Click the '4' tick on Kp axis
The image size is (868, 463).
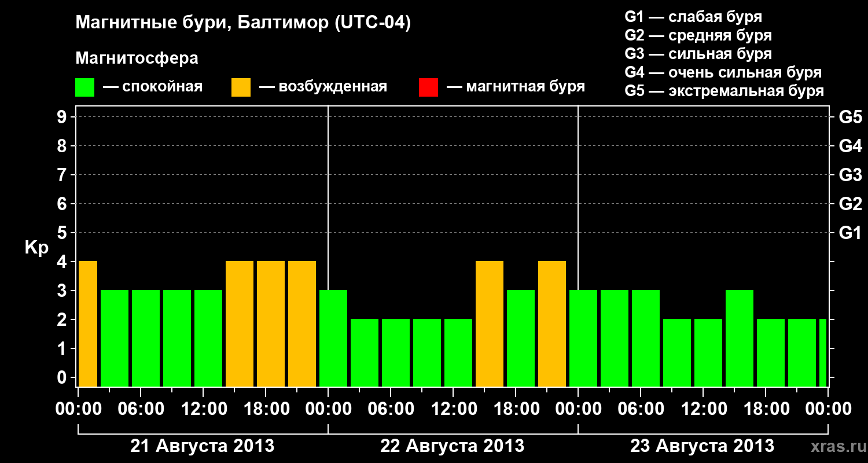pyautogui.click(x=63, y=262)
